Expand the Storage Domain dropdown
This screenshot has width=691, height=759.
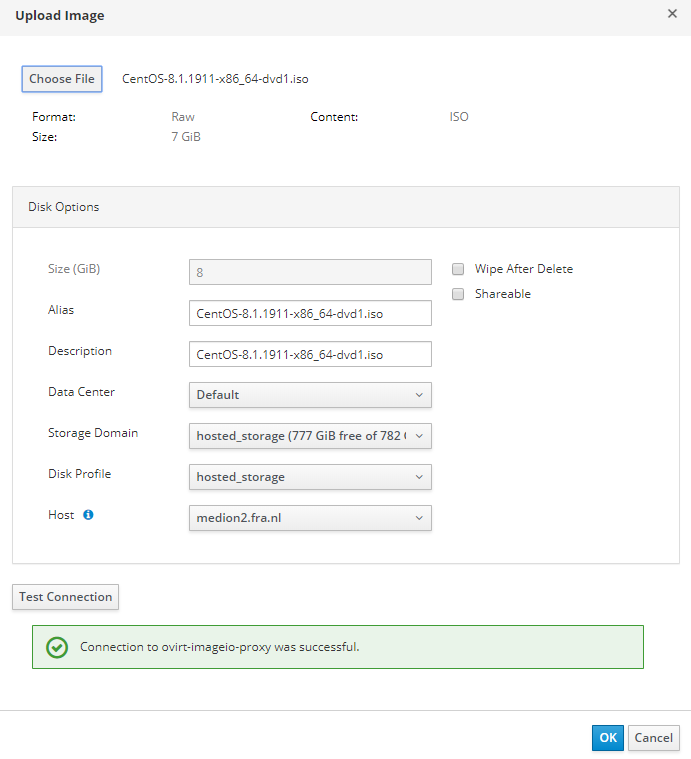click(310, 436)
